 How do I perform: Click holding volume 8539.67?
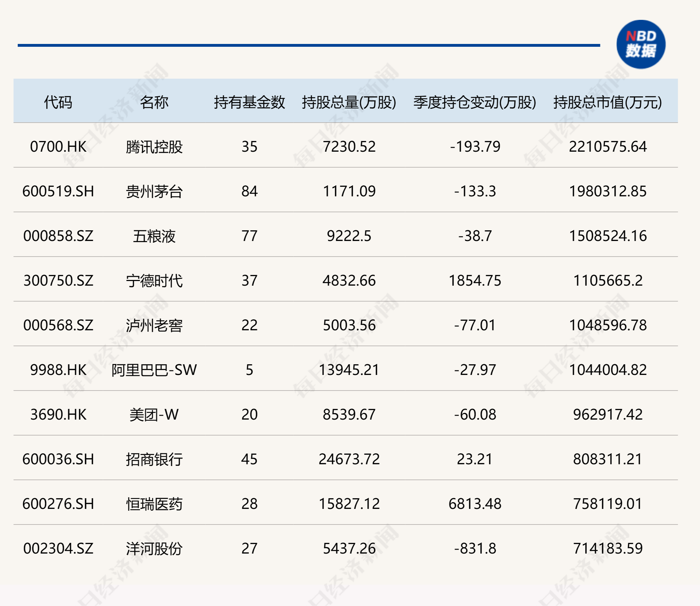[349, 415]
